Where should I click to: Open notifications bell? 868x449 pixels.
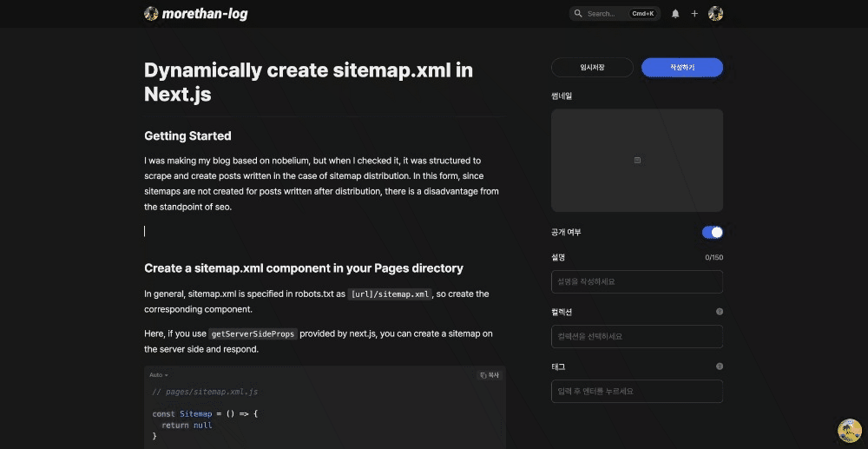tap(675, 13)
